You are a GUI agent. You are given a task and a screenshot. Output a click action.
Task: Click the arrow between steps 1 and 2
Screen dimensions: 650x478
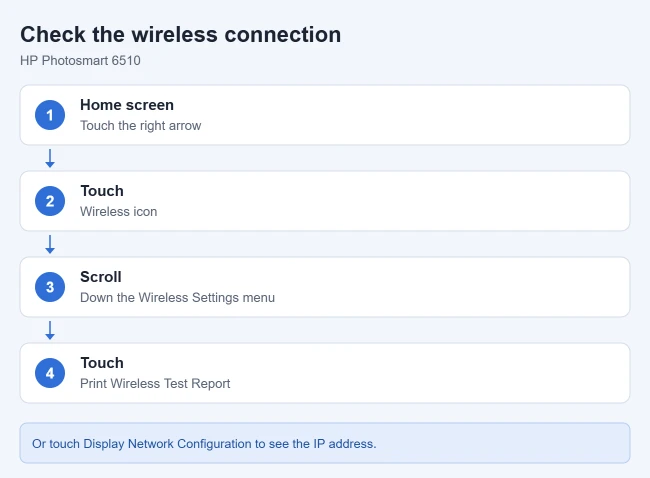coord(50,158)
